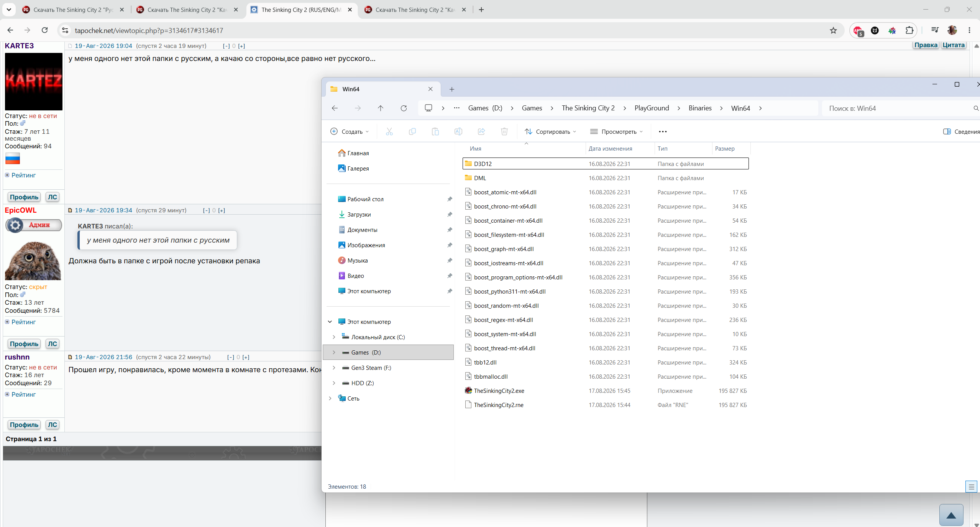980x527 pixels.
Task: Expand Сеть in the navigation tree
Action: click(330, 398)
